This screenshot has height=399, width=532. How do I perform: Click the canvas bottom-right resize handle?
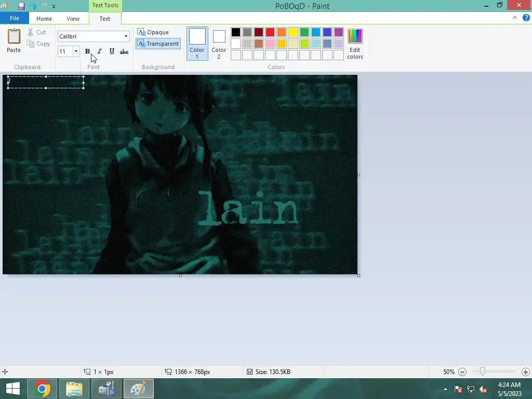click(358, 275)
